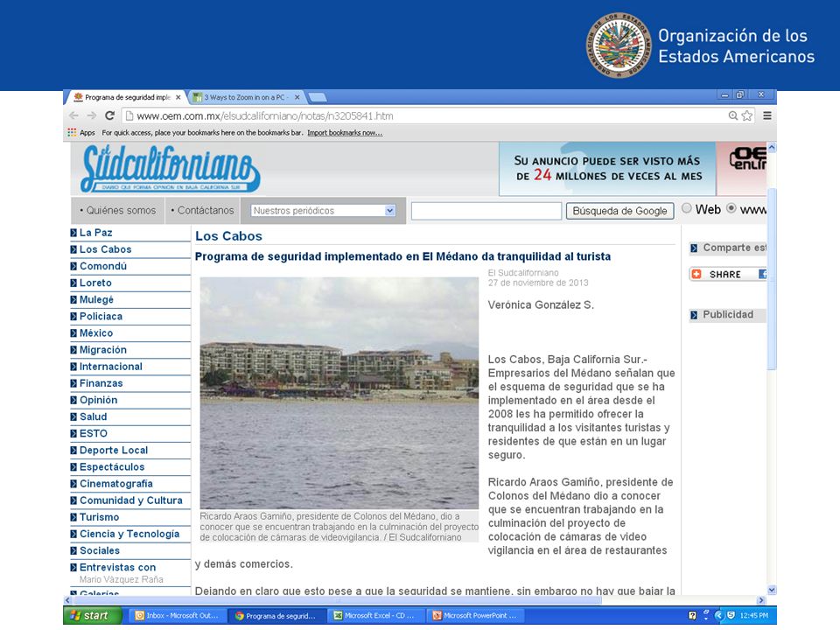Reload the page with refresh icon
Image resolution: width=840 pixels, height=630 pixels.
(x=110, y=115)
